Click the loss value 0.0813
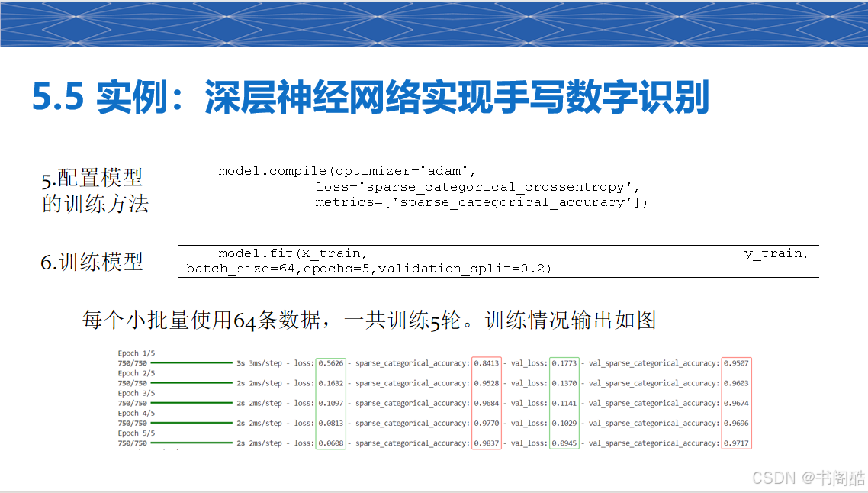Viewport: 868px width, 493px height. (330, 424)
